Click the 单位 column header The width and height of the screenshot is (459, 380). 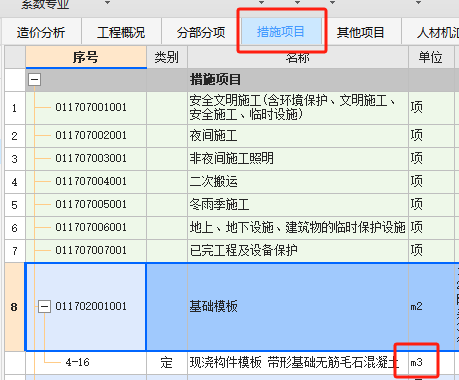click(431, 57)
